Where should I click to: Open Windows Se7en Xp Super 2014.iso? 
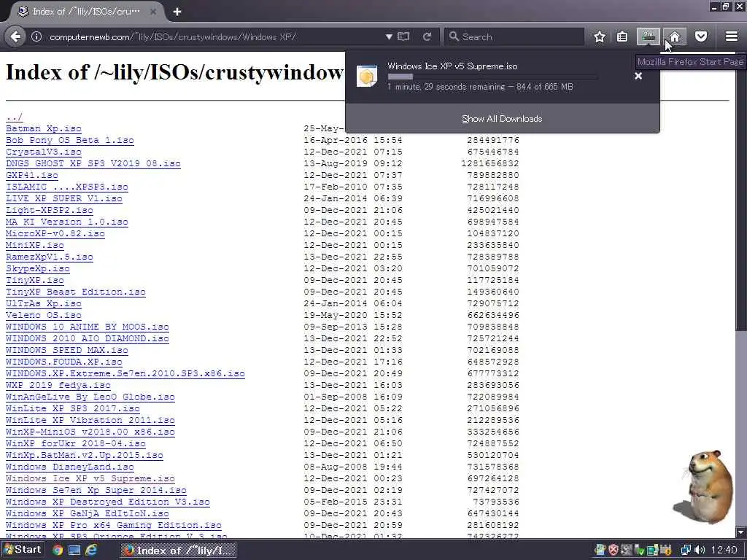coord(96,490)
